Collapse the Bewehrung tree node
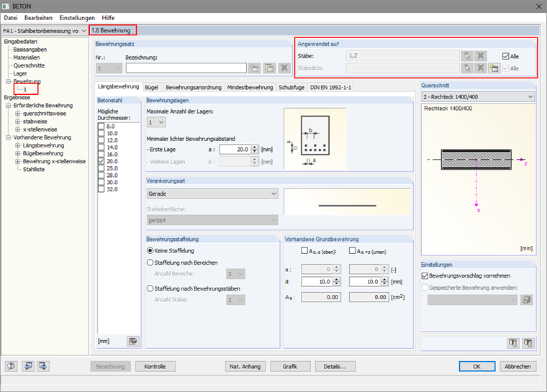This screenshot has height=392, width=547. (8, 81)
